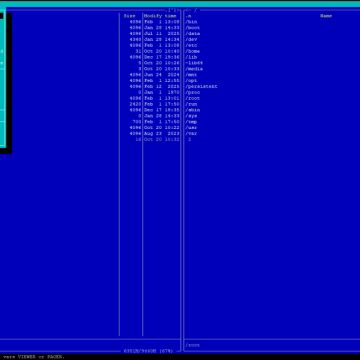360x360 pixels.
Task: Click the .n sort indicator in right panel
Action: click(188, 16)
